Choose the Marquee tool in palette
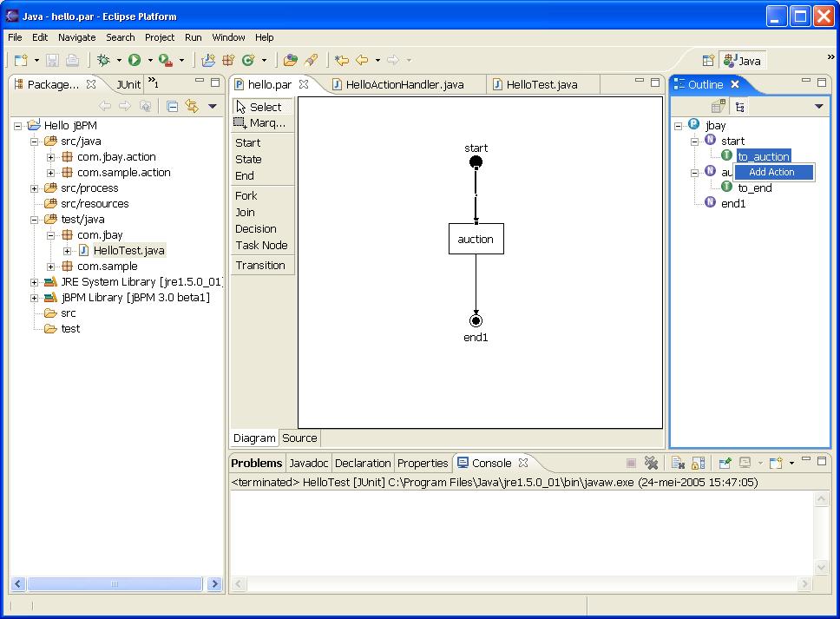Viewport: 840px width, 619px height. (262, 122)
